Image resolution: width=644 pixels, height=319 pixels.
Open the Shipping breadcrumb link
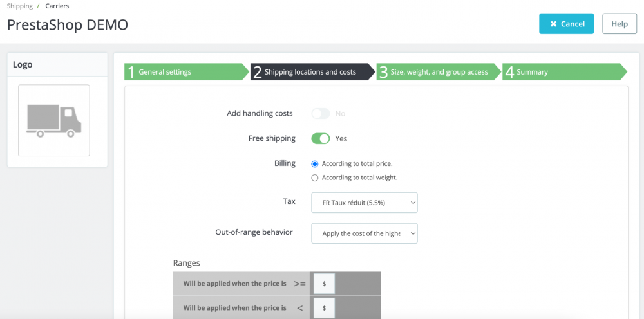19,6
